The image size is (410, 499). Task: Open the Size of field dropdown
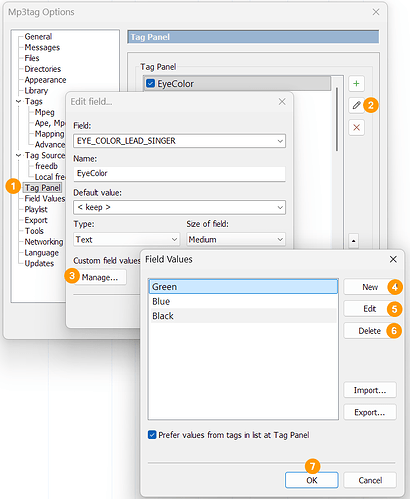coord(236,239)
